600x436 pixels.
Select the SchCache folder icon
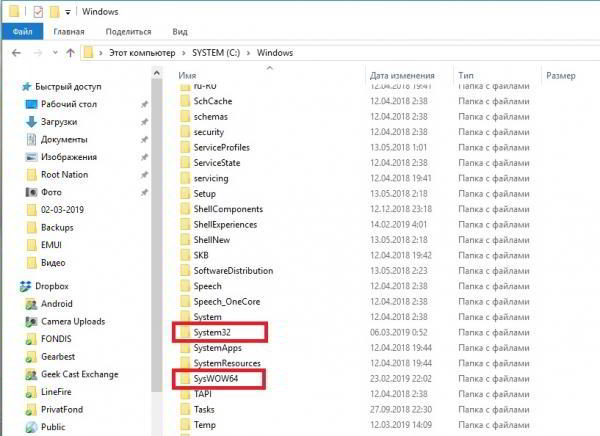185,101
